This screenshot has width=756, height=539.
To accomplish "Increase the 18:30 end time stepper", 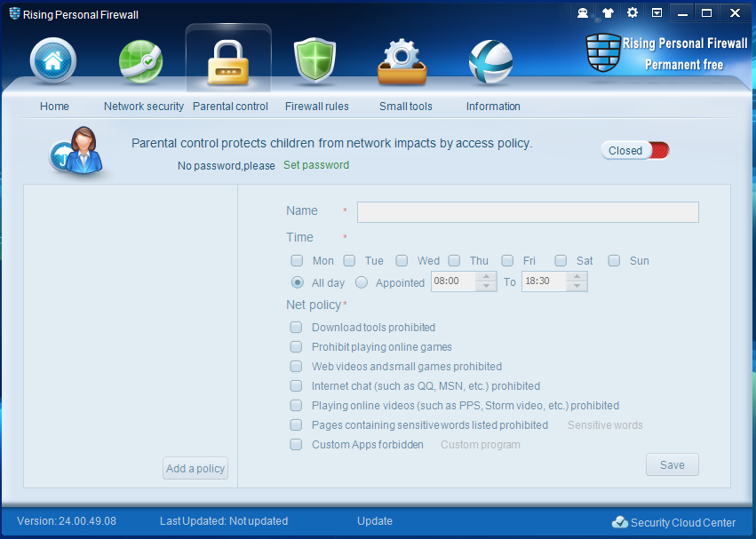I will pos(577,277).
